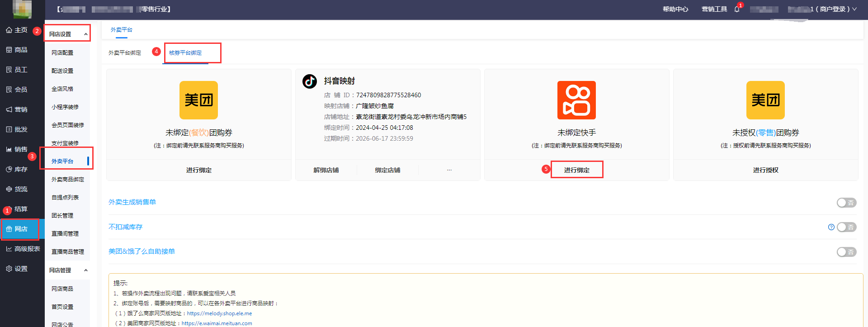Open 外卖商品绑定 in the submenu

(x=68, y=180)
